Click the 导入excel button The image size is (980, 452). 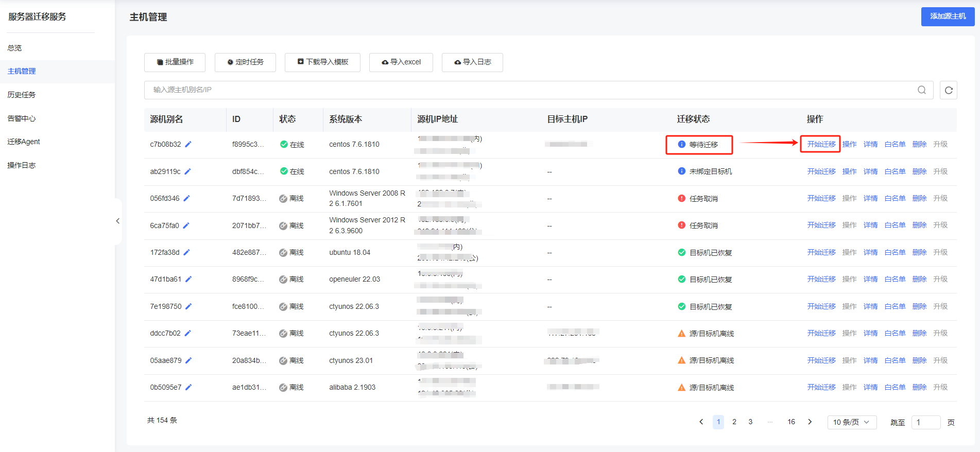click(401, 62)
